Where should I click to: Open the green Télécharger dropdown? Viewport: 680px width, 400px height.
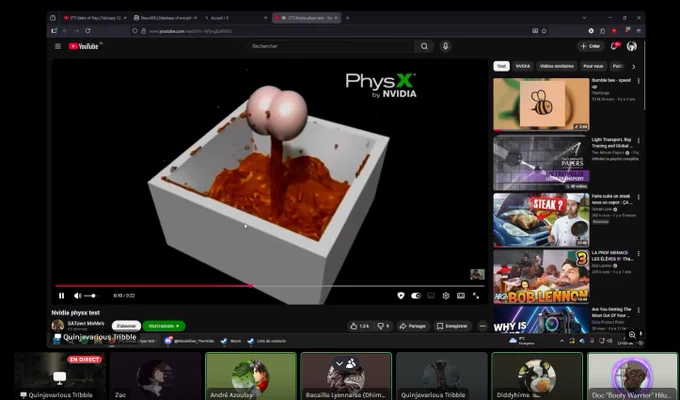(164, 326)
